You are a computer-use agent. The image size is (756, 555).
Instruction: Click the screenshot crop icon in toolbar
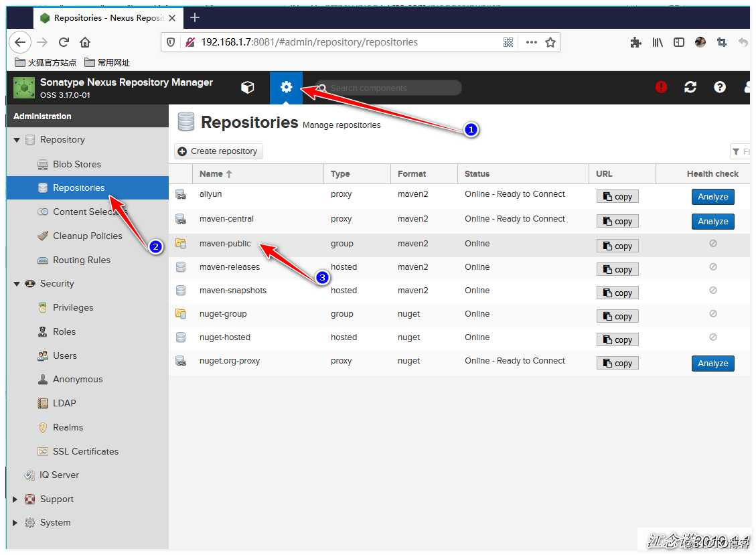721,42
